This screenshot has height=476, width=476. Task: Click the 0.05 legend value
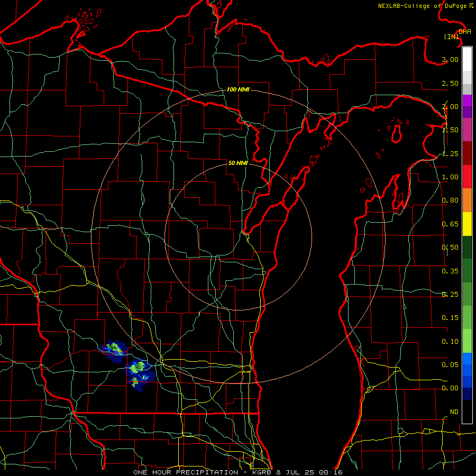pos(450,364)
